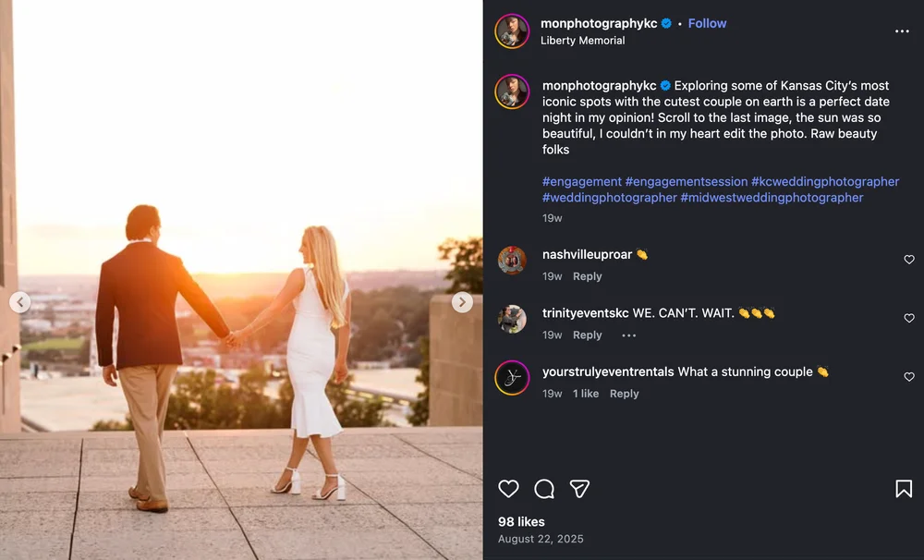Go back with the left carousel arrow
924x560 pixels.
tap(19, 302)
